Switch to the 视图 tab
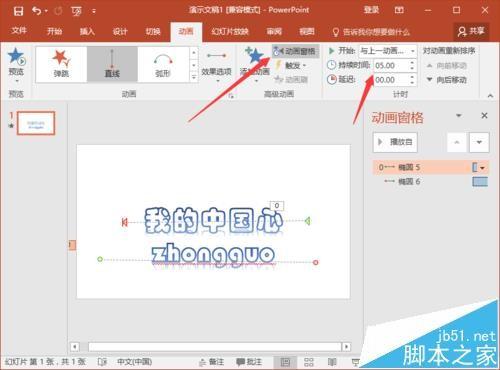Image resolution: width=500 pixels, height=370 pixels. pos(307,32)
